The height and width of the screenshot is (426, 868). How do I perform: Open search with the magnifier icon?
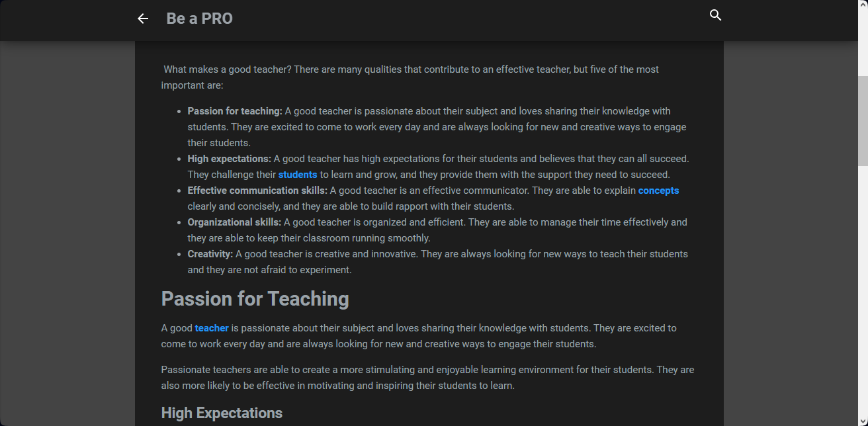point(715,15)
